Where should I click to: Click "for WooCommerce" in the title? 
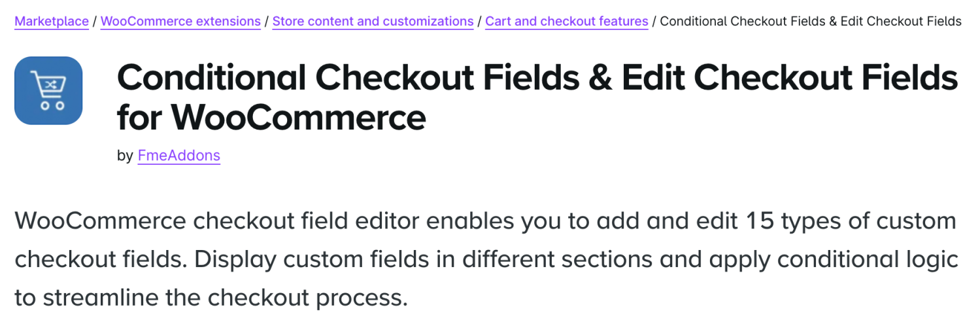click(271, 116)
